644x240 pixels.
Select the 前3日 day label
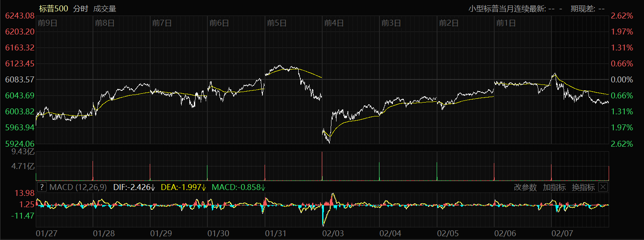[x=391, y=23]
